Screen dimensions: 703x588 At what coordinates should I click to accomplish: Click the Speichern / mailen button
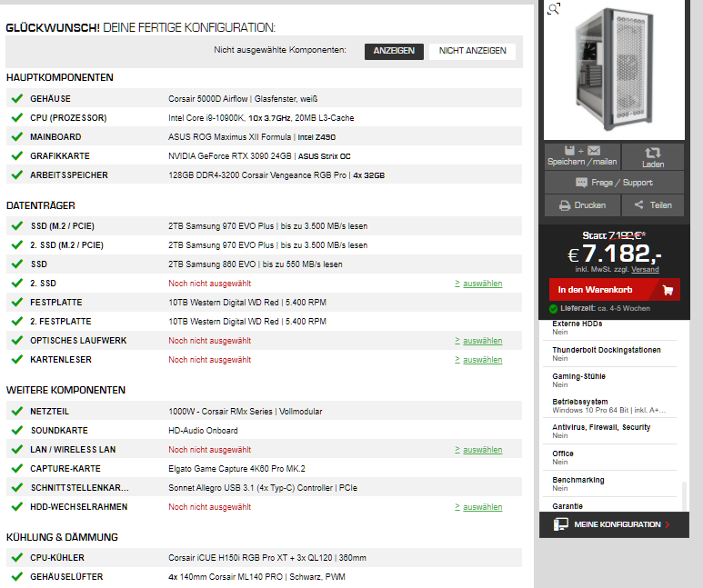tap(582, 156)
